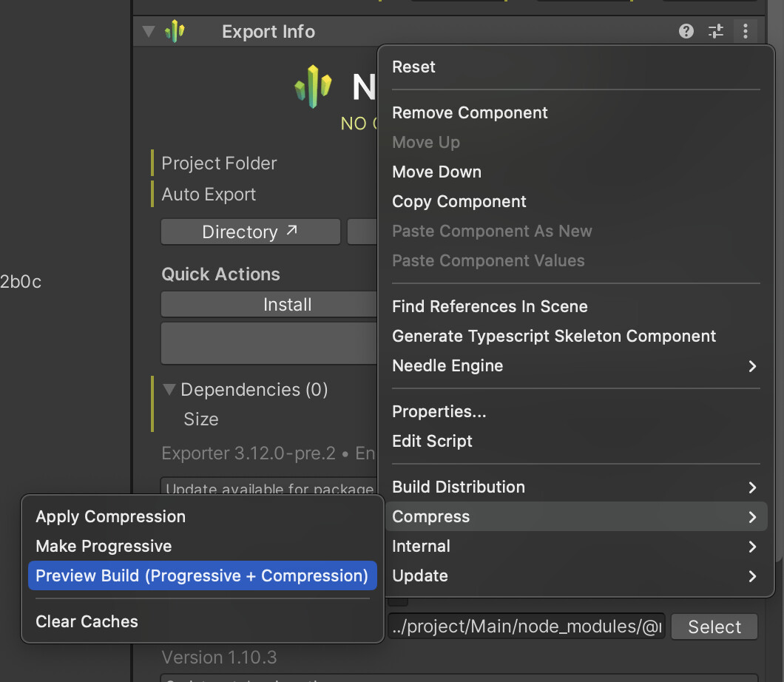Click Clear Caches in the Compress submenu
The height and width of the screenshot is (682, 784).
(x=87, y=621)
